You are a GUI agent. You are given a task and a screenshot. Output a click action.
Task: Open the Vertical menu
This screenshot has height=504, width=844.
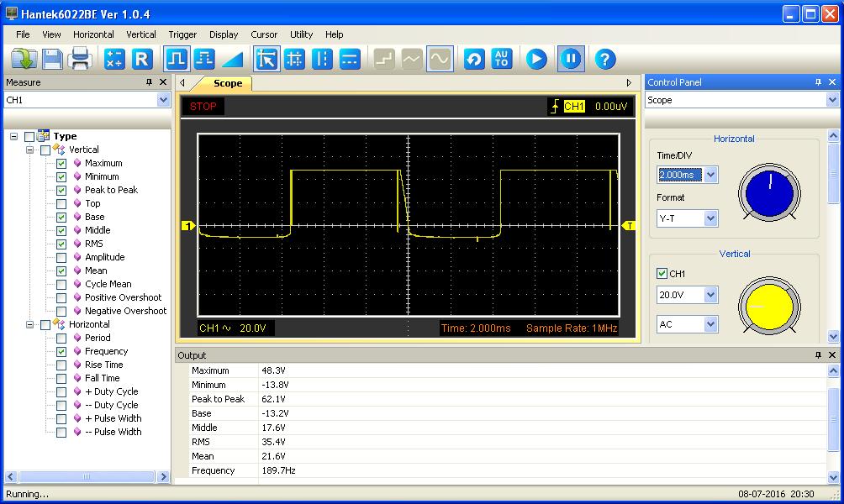(x=141, y=34)
